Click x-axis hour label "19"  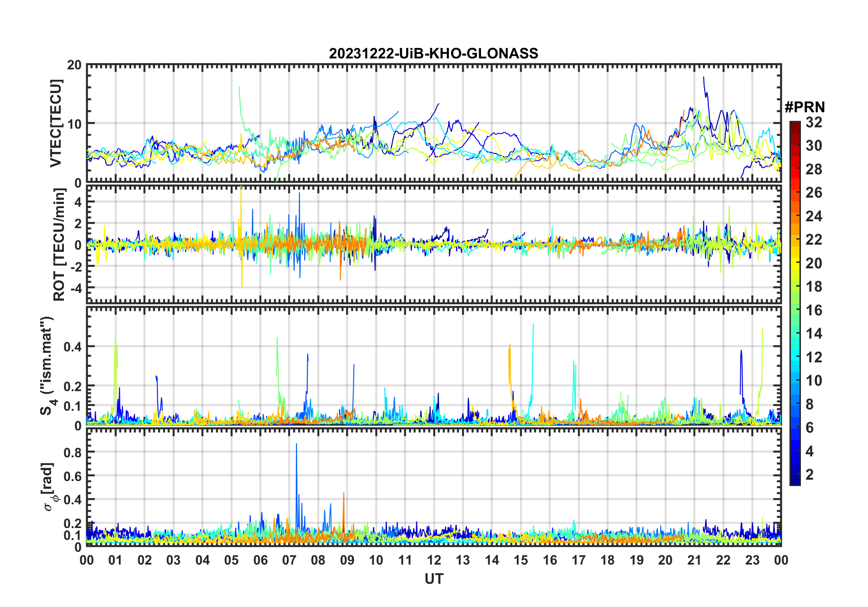pos(637,560)
